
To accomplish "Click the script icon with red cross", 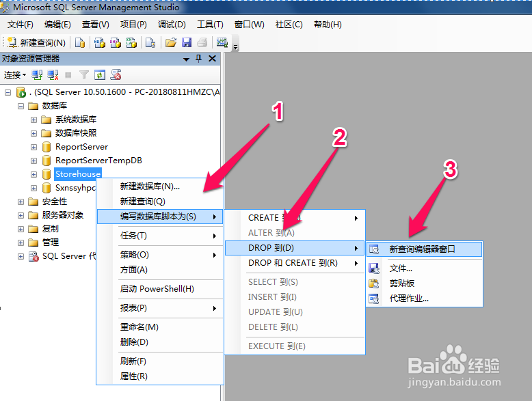I will 116,75.
